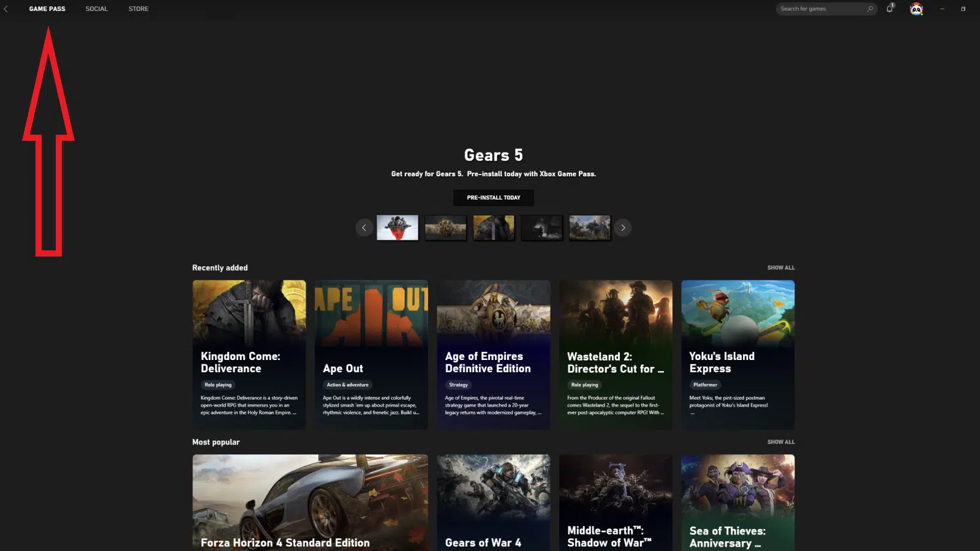Switch to the SOCIAL tab
Image resolution: width=980 pixels, height=551 pixels.
coord(96,9)
